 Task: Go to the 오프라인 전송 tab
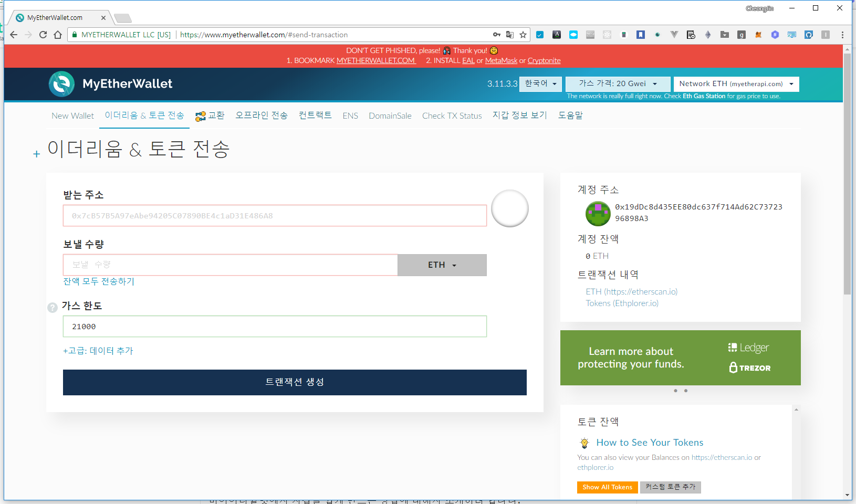(x=262, y=115)
